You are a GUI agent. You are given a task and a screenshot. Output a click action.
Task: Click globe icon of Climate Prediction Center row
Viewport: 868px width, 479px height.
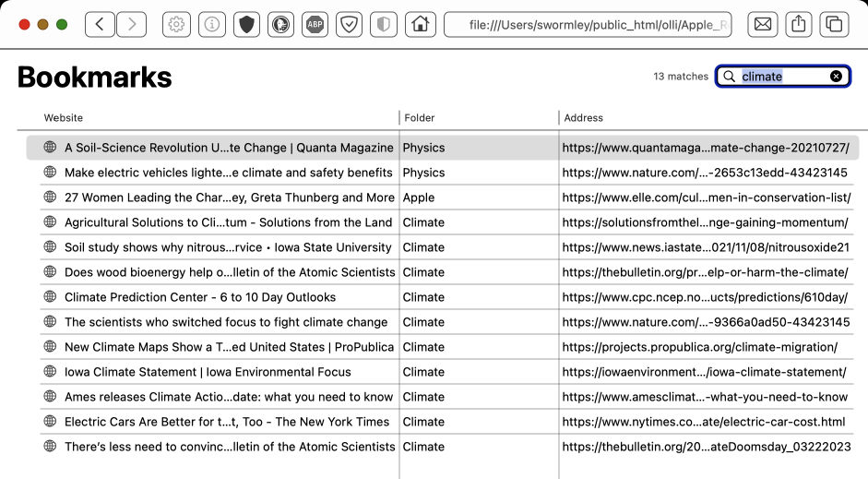point(50,296)
